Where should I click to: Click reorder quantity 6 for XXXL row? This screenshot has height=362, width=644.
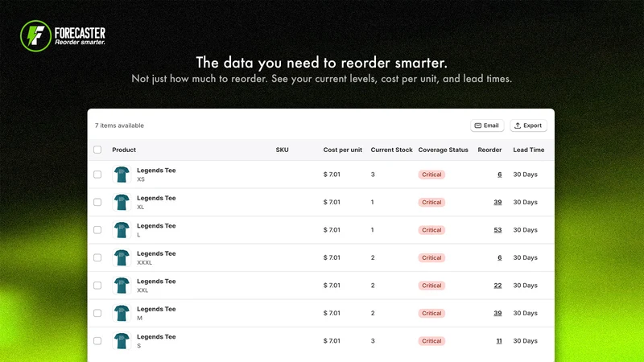point(499,257)
